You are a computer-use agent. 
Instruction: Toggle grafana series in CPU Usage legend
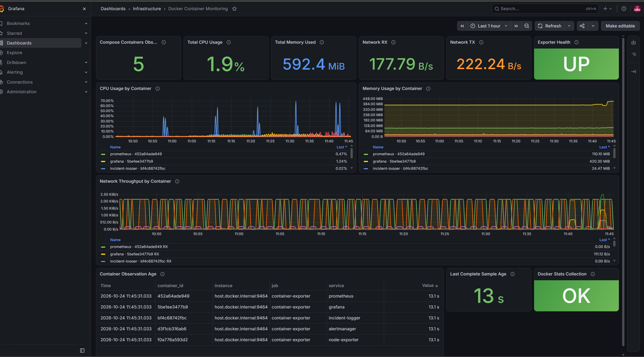(131, 161)
